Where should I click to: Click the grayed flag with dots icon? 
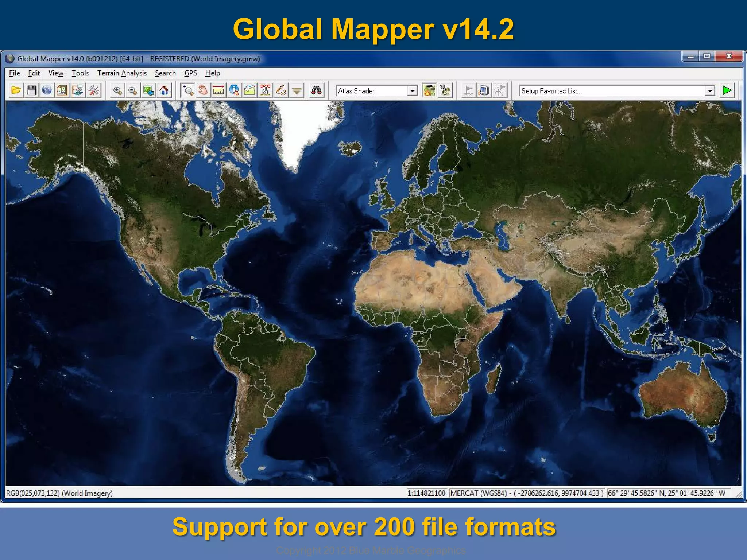click(499, 90)
